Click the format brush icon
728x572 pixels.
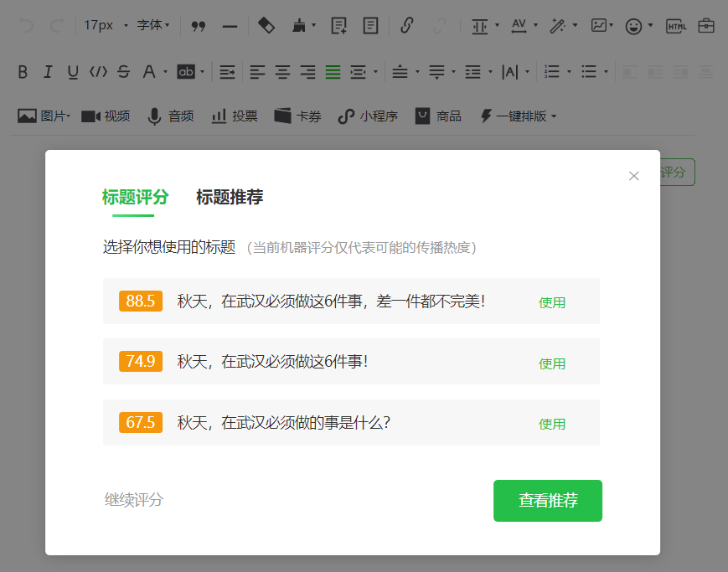pyautogui.click(x=299, y=25)
